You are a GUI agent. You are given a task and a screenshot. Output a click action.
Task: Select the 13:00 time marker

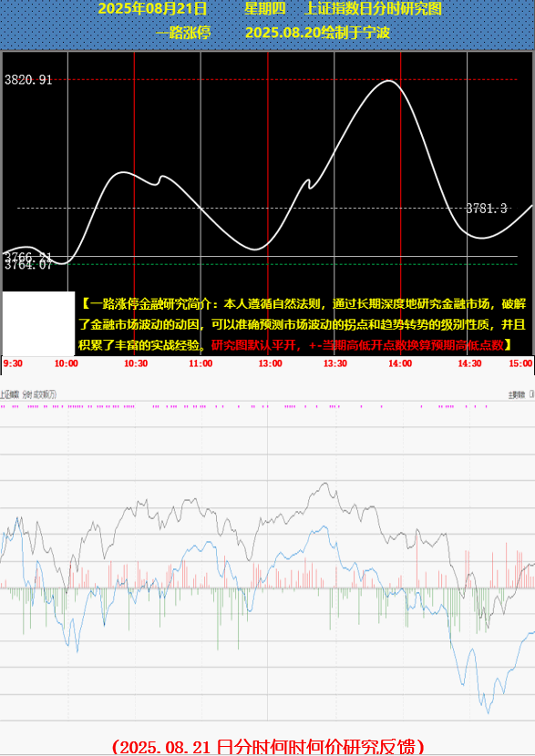pyautogui.click(x=270, y=363)
